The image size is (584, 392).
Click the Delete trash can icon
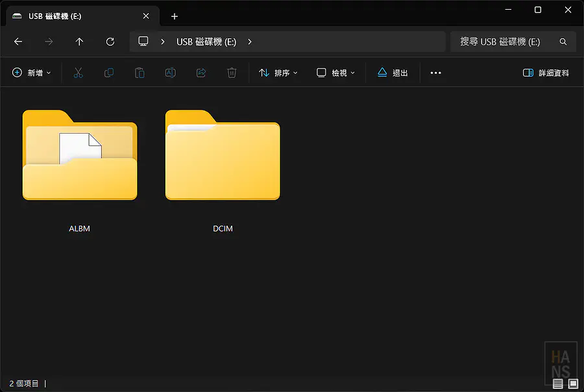232,73
